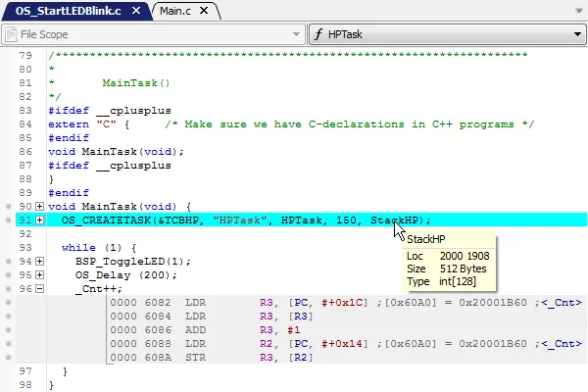Set breakpoint at line 96 gutter marker

tap(8, 289)
